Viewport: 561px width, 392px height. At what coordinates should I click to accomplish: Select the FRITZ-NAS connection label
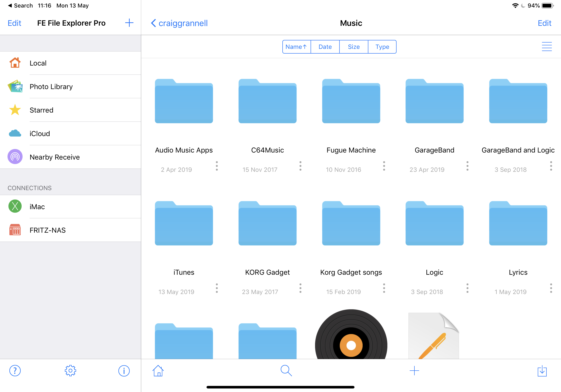tap(48, 230)
